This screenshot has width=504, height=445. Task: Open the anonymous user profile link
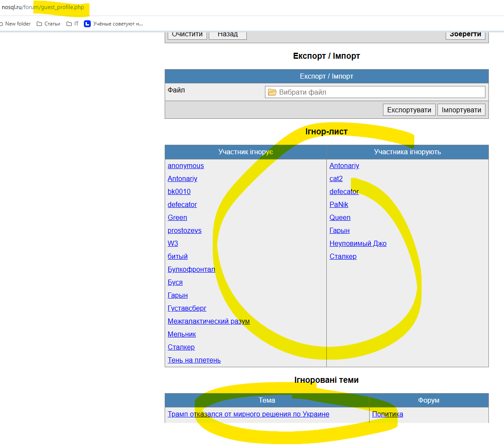pos(185,166)
